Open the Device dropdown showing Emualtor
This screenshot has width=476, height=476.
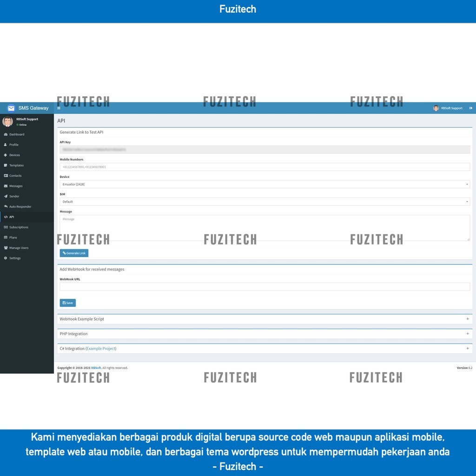264,184
